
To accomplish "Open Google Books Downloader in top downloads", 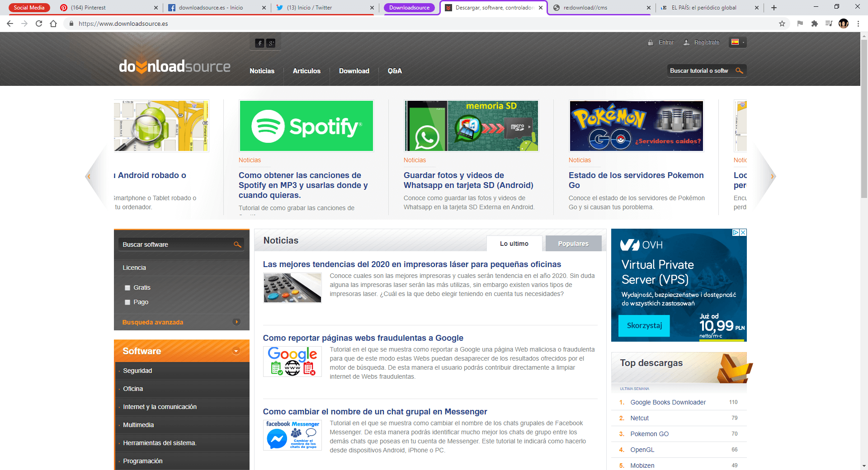I will pos(668,402).
